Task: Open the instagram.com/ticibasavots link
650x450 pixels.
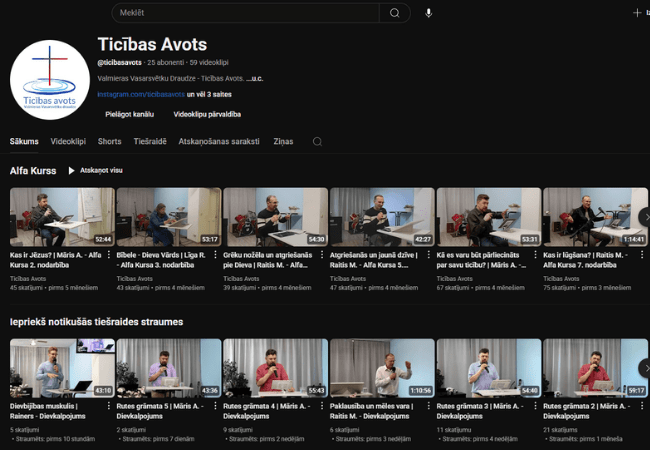Action: (x=141, y=94)
